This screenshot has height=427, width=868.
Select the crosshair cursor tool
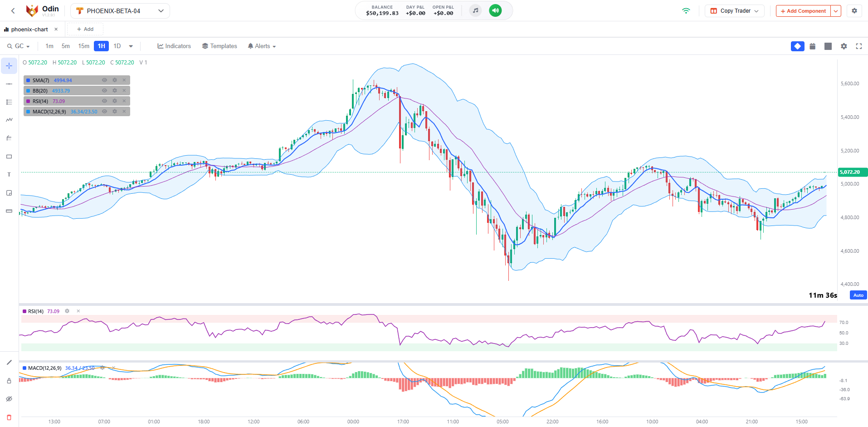[9, 66]
